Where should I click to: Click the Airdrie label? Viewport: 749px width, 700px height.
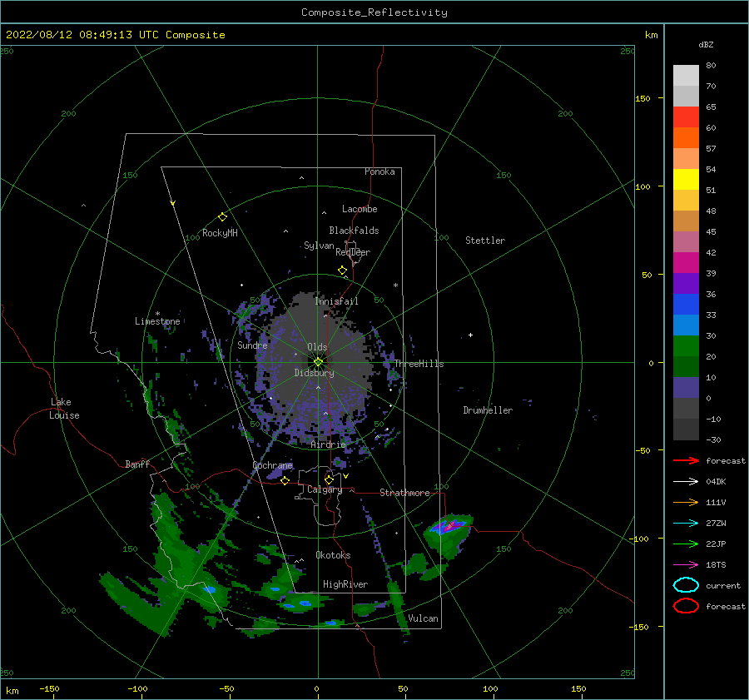pos(328,444)
